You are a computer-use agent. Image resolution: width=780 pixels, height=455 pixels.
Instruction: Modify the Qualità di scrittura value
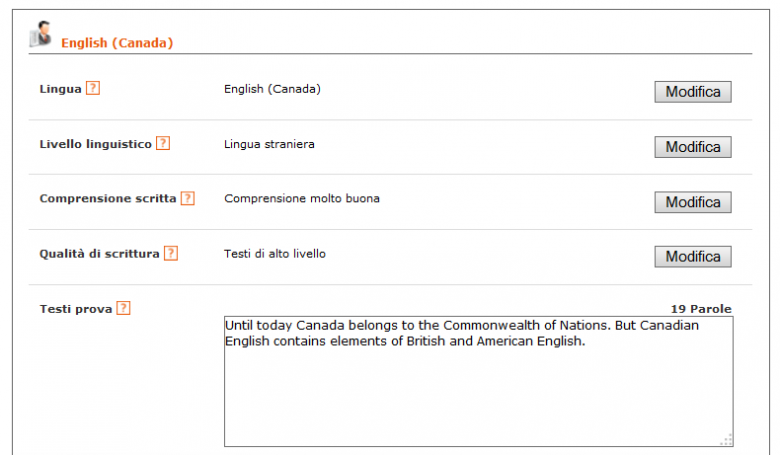(692, 257)
